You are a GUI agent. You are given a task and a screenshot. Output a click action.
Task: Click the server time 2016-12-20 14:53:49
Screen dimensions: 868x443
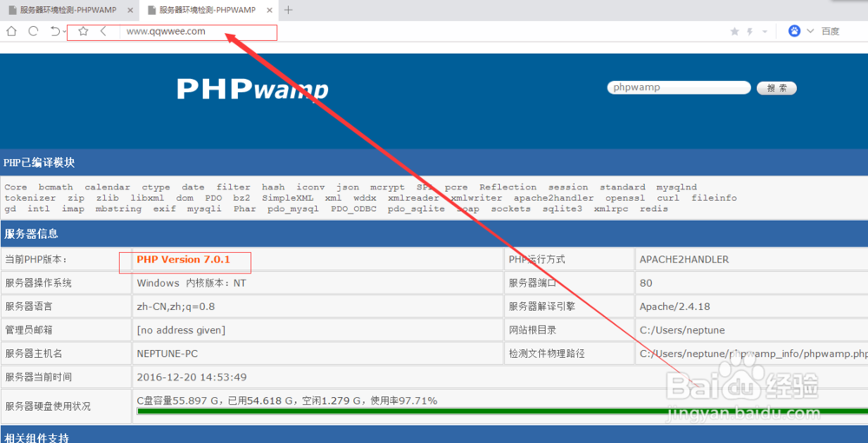point(192,378)
